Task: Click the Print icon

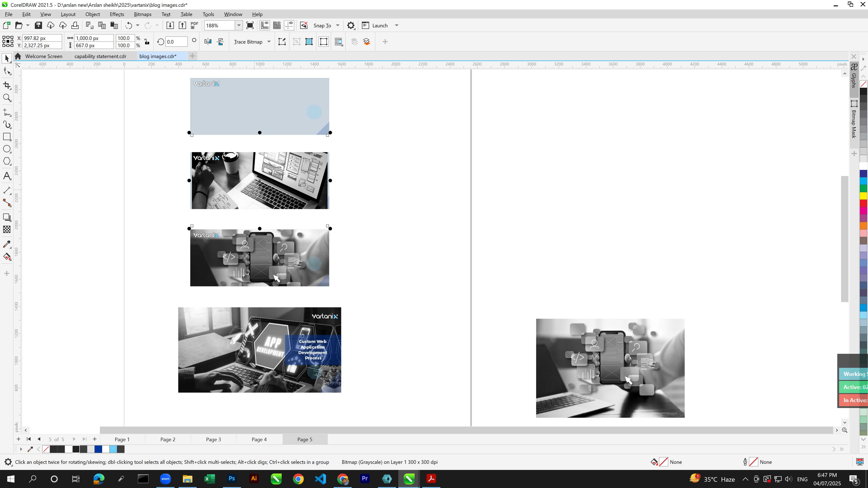Action: coord(75,26)
